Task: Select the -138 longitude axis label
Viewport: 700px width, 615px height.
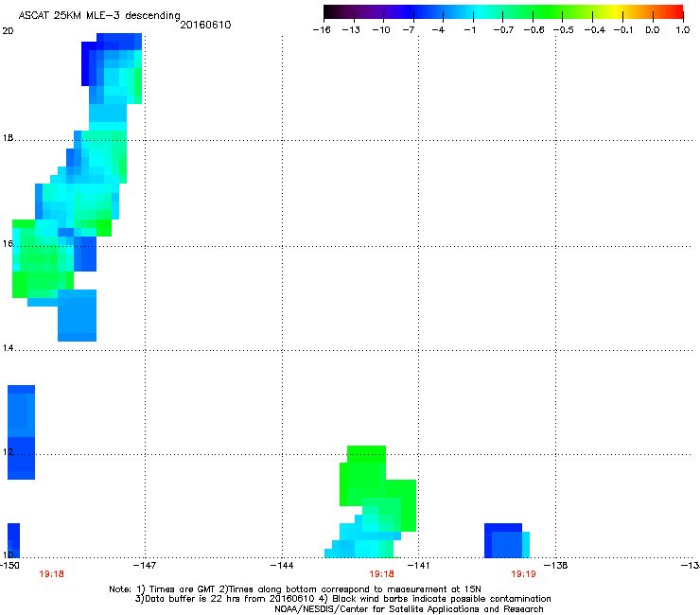Action: coord(556,566)
